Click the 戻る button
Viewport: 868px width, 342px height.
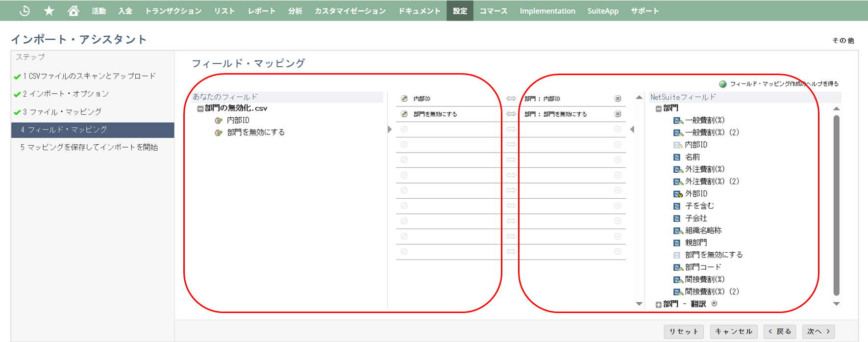click(x=780, y=332)
